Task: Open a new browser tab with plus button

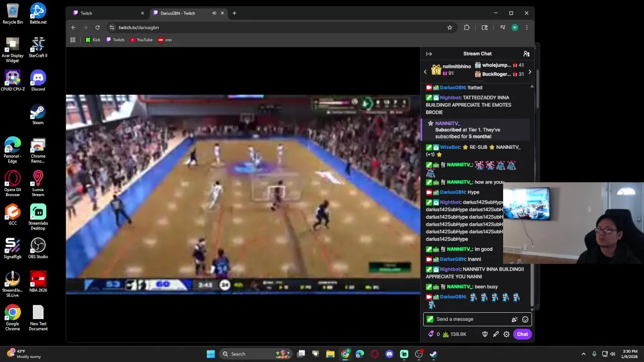Action: [x=234, y=13]
